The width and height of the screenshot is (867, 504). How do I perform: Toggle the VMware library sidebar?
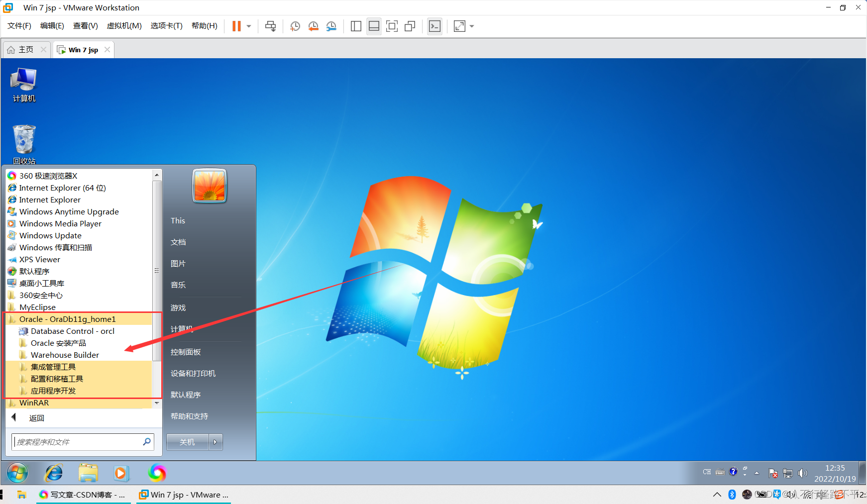tap(356, 26)
